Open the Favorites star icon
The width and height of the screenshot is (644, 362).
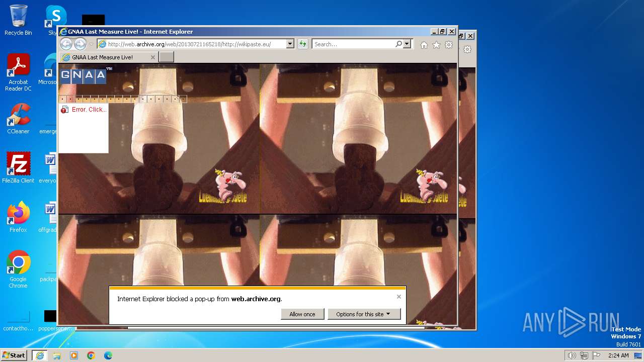(x=436, y=45)
